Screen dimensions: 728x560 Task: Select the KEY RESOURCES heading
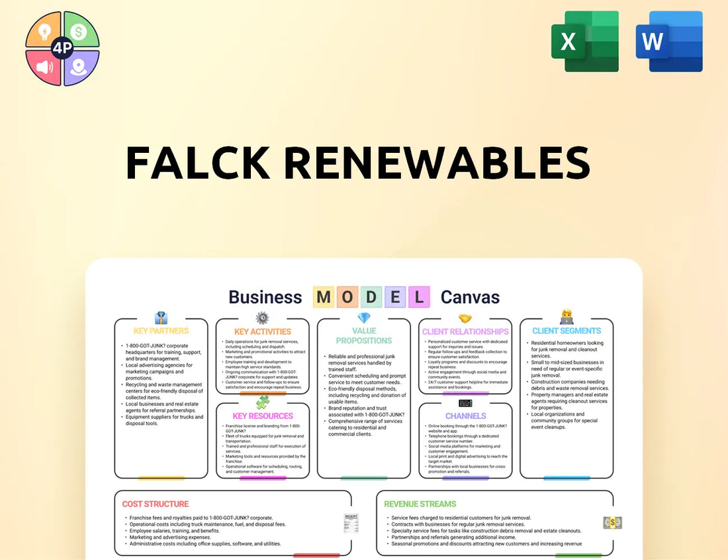(x=263, y=416)
